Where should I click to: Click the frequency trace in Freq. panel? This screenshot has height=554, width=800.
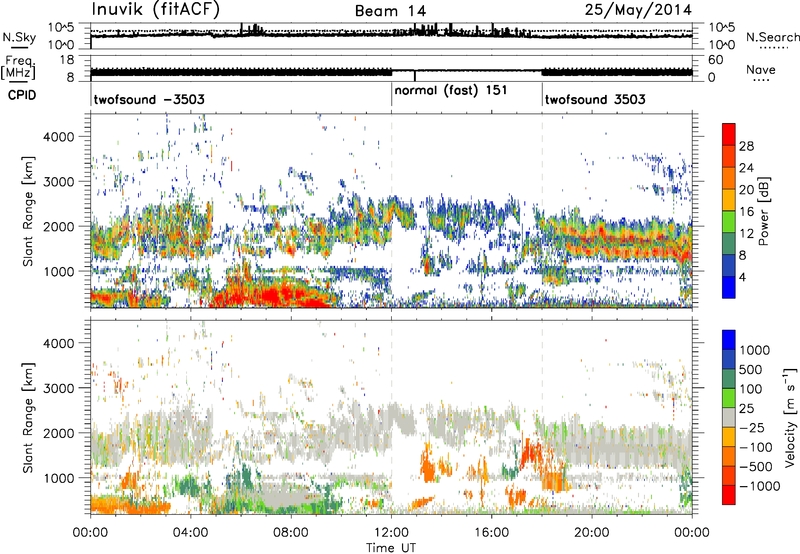click(391, 72)
